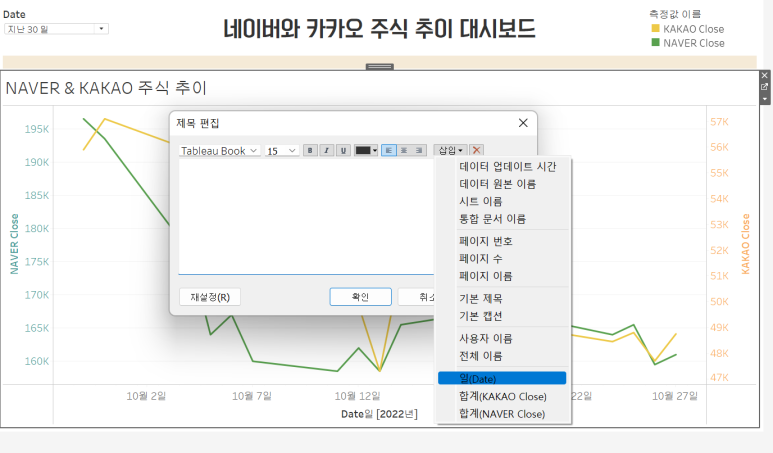Viewport: 773px width, 453px height.
Task: Click the KAKAO Close yellow legend swatch
Action: pyautogui.click(x=655, y=29)
